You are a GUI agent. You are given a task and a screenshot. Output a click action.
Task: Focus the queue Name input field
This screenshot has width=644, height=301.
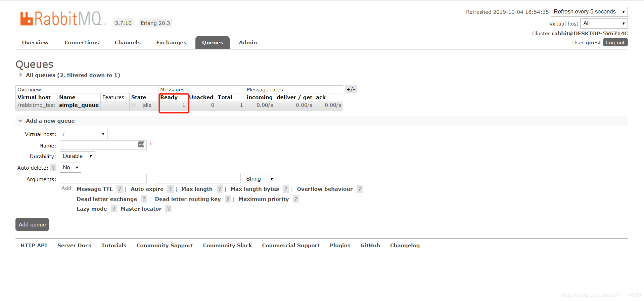103,145
